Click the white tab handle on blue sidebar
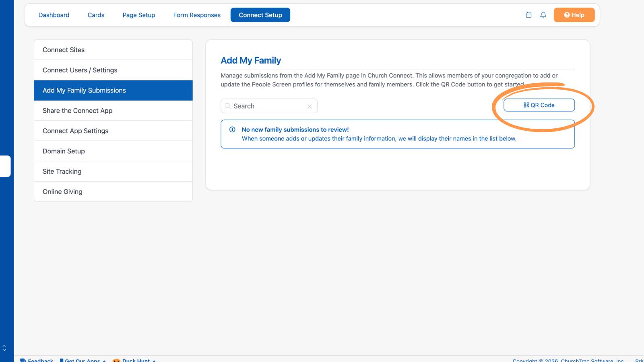 [5, 166]
